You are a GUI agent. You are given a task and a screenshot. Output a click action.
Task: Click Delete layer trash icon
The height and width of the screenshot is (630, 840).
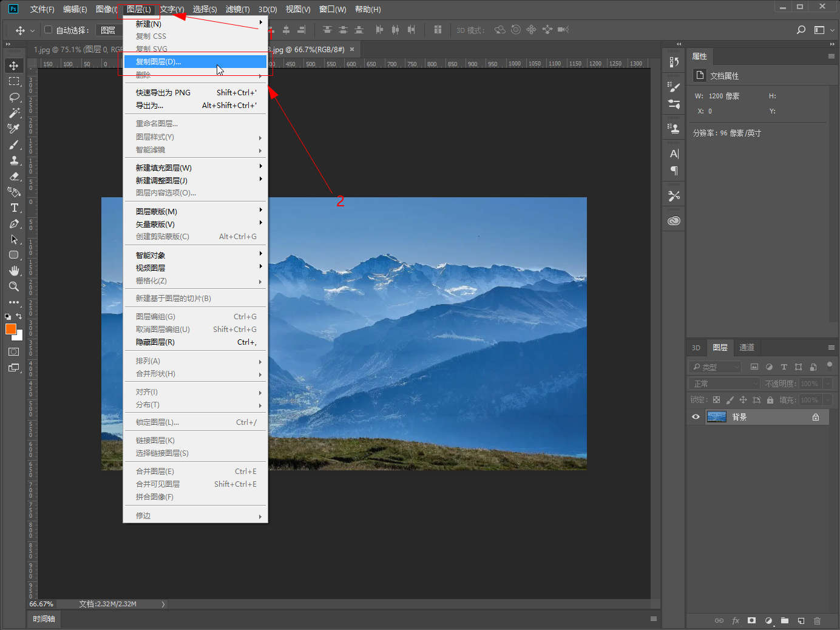817,620
